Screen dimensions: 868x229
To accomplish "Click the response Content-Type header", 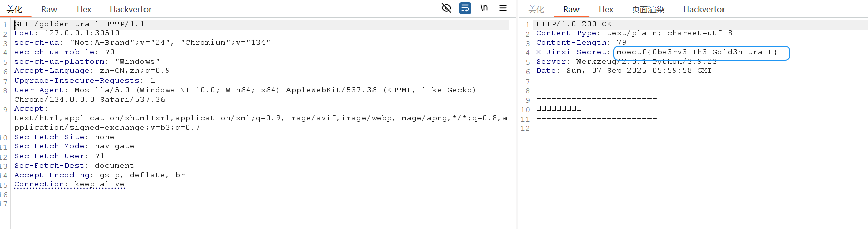I will pos(634,33).
